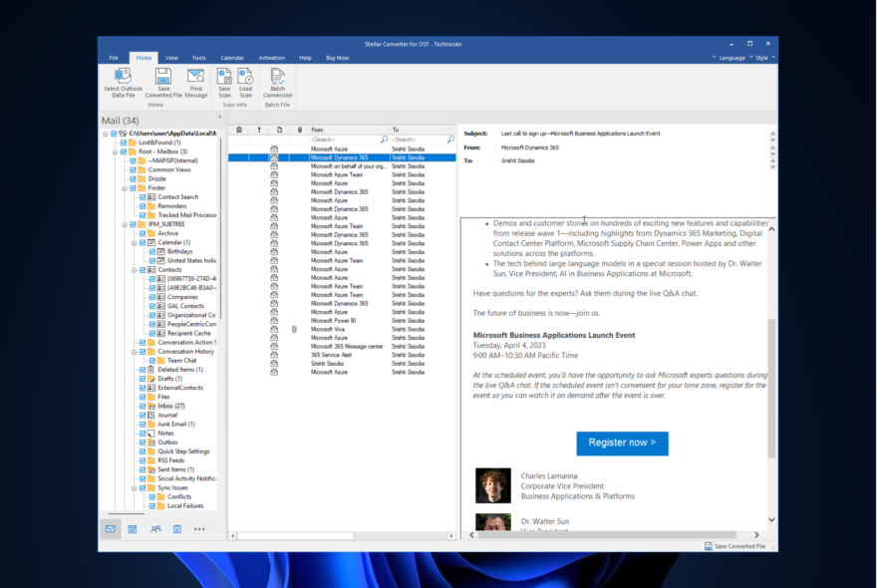Uncheck the Inbox (27) folder checkbox
Screen dimensions: 883x588
[x=142, y=407]
